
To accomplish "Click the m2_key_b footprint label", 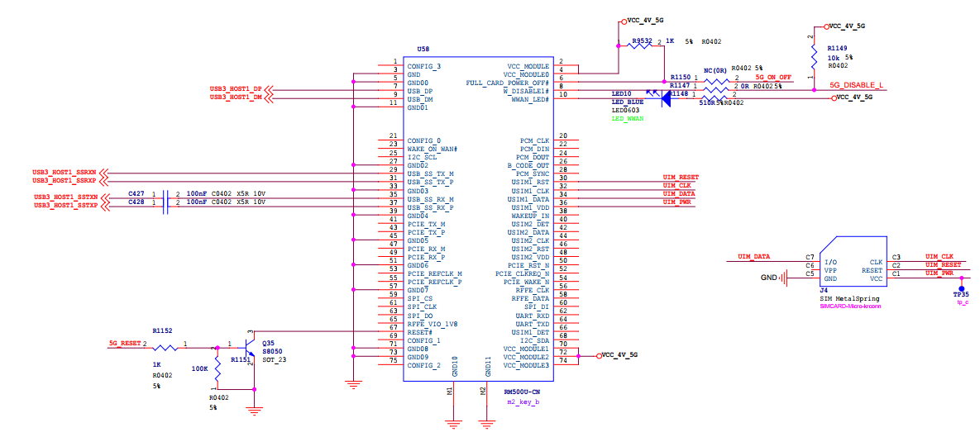I will (x=523, y=403).
